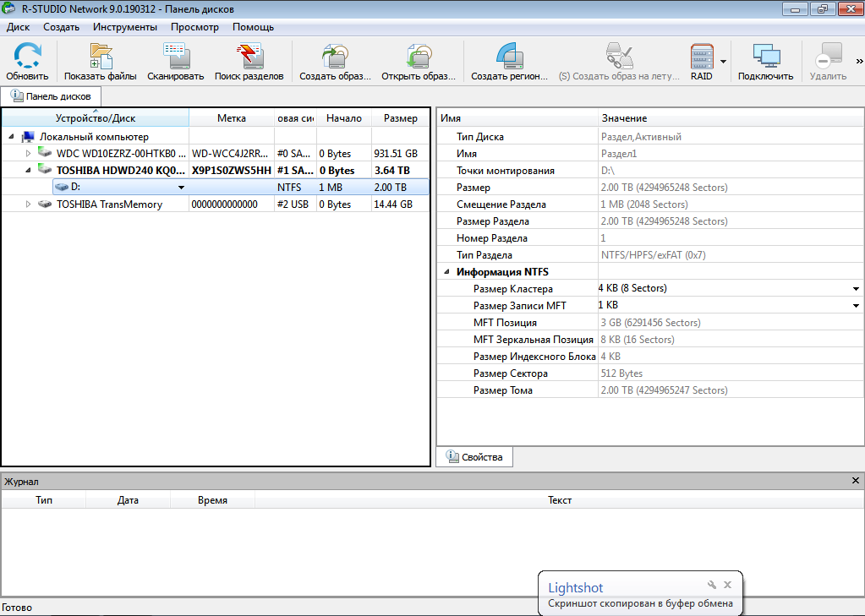Image resolution: width=865 pixels, height=616 pixels.
Task: Dismiss the Lightshot notification popup
Action: coord(727,585)
